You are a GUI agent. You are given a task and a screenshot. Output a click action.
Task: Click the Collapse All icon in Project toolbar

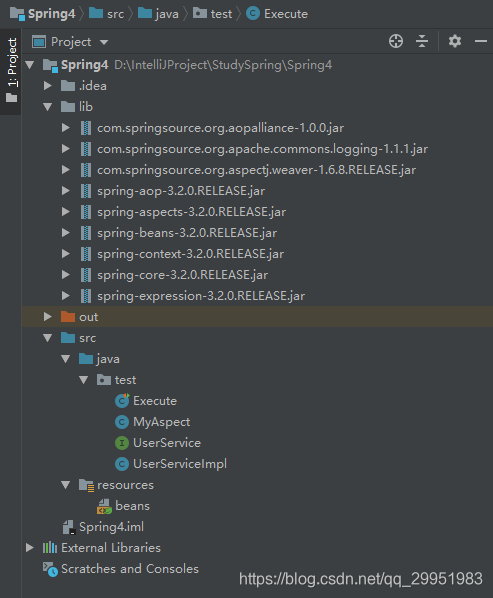coord(422,41)
